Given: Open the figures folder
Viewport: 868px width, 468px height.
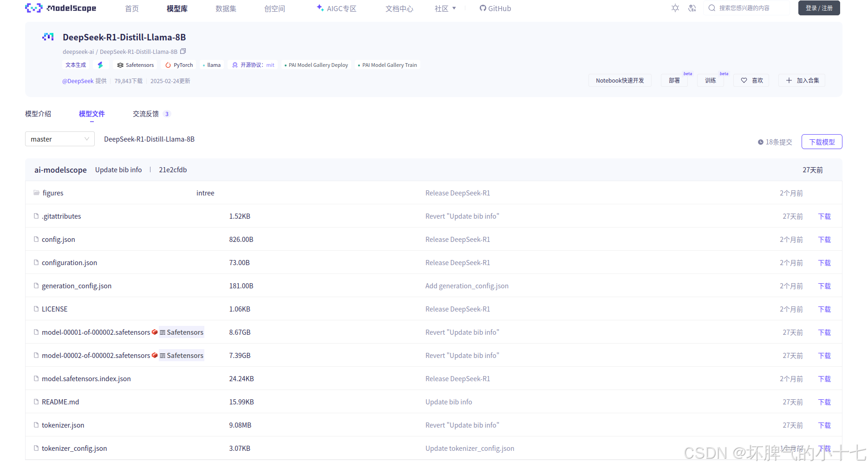Looking at the screenshot, I should point(53,193).
